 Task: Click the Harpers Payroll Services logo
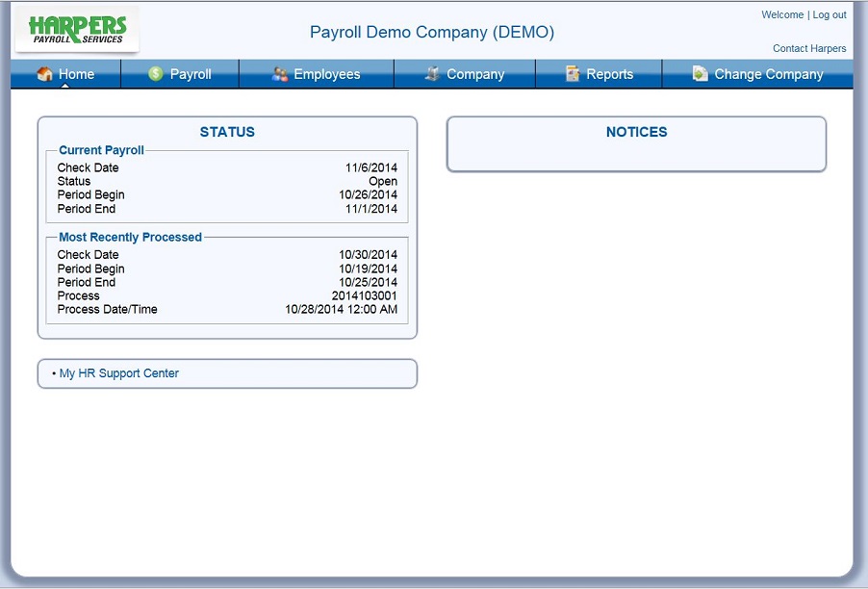point(77,30)
